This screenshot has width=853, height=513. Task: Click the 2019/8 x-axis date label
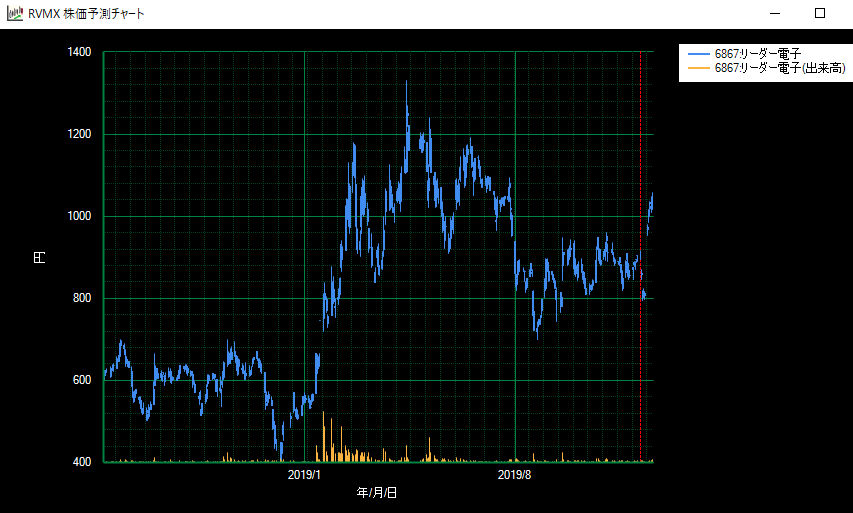[x=514, y=474]
